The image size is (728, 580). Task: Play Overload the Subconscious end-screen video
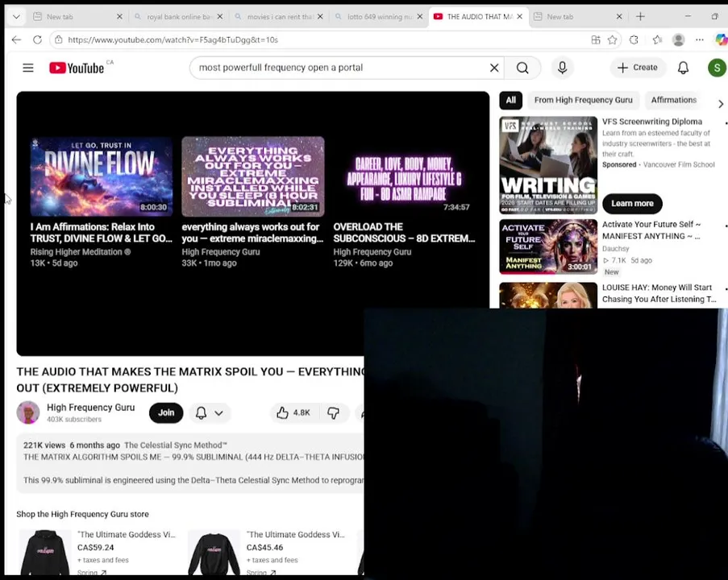point(404,176)
